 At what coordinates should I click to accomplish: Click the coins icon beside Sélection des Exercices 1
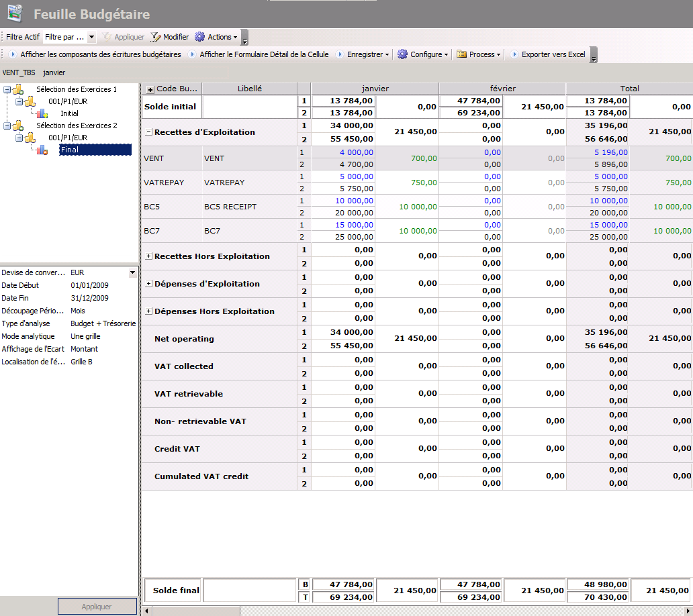18,89
